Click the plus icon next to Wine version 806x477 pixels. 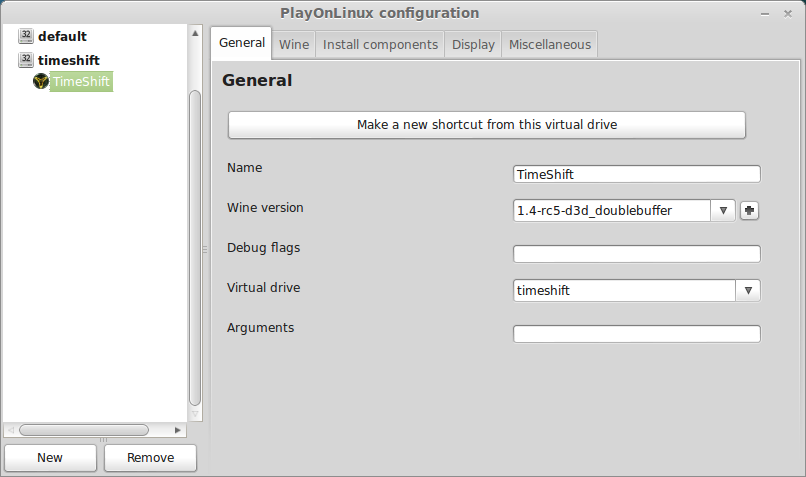[x=749, y=210]
